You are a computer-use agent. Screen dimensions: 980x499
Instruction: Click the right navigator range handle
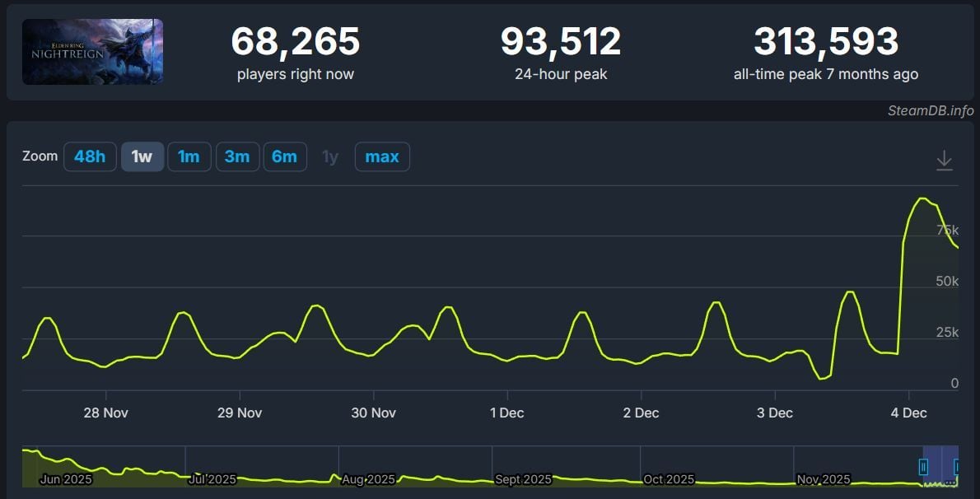coord(956,467)
